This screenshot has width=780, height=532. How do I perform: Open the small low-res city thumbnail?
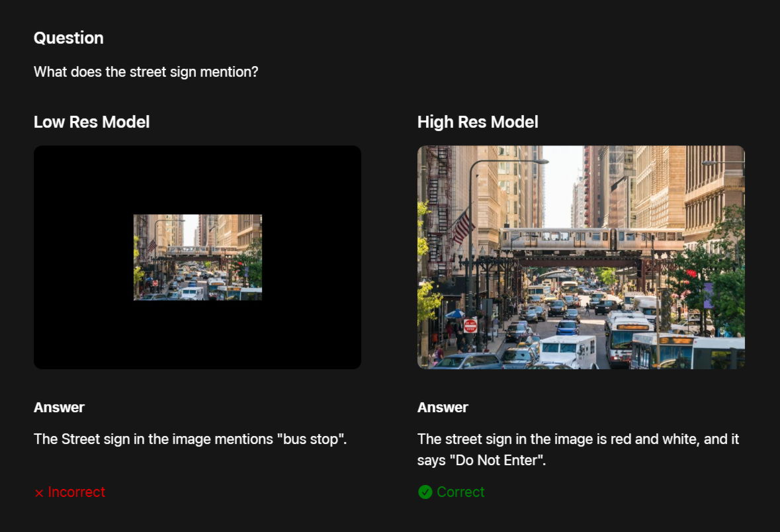(197, 257)
